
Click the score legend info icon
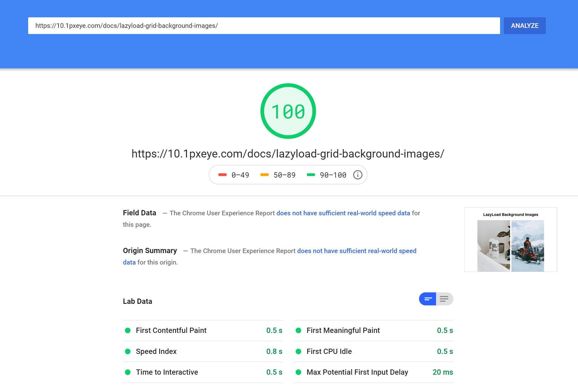point(358,175)
